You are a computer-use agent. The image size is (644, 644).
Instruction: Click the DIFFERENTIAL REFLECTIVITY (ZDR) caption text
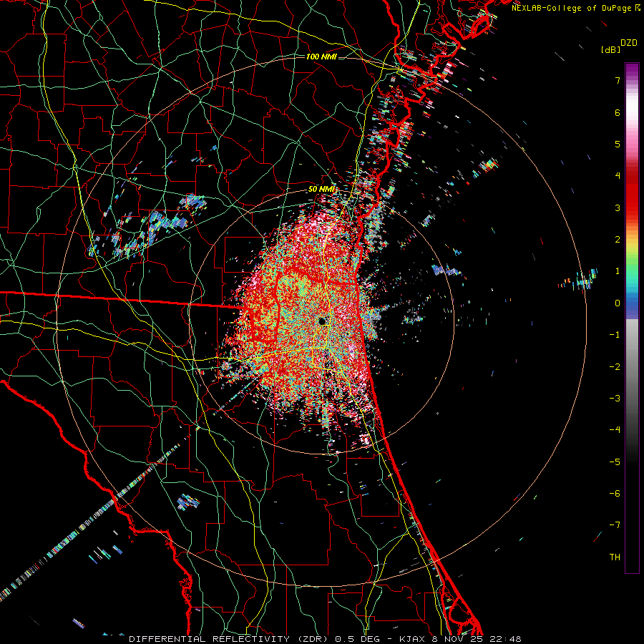230,639
